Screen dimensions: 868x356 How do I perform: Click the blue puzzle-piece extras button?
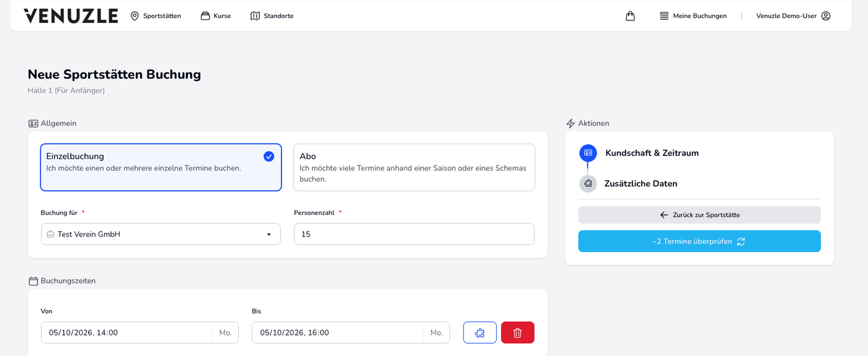point(480,332)
